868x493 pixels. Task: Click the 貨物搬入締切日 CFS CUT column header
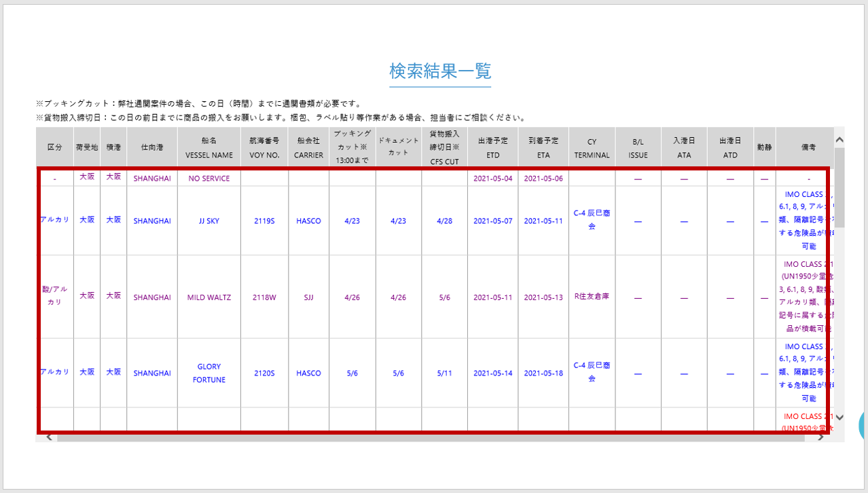pyautogui.click(x=445, y=147)
